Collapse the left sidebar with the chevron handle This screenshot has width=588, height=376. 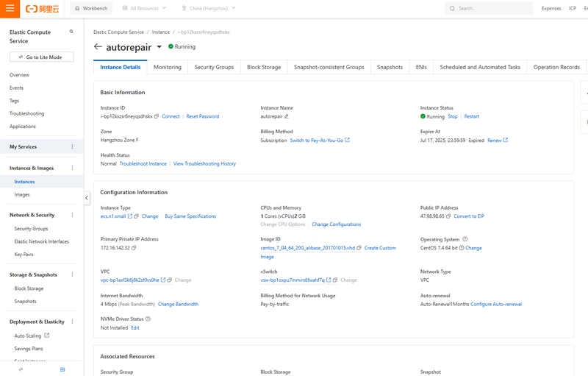click(x=87, y=198)
